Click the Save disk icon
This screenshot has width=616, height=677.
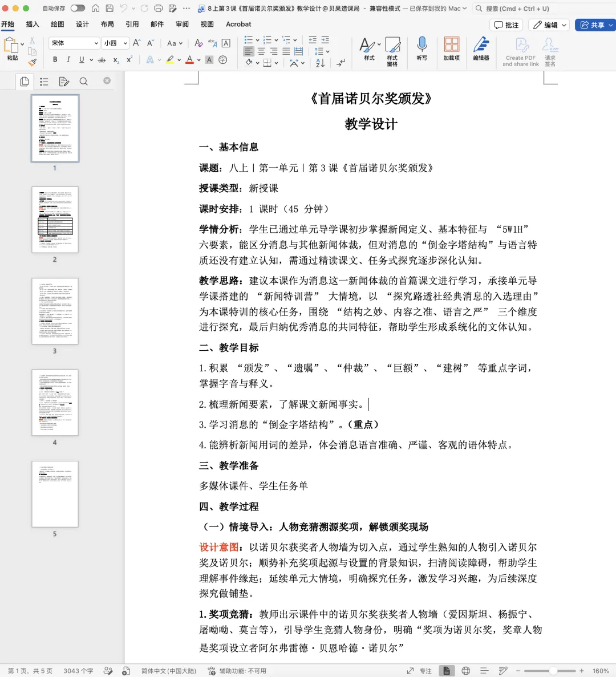[110, 8]
